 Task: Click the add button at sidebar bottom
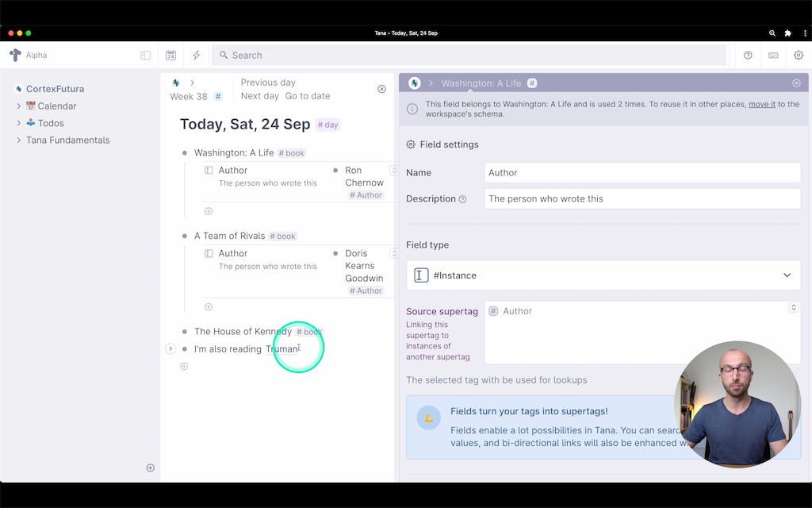(150, 468)
